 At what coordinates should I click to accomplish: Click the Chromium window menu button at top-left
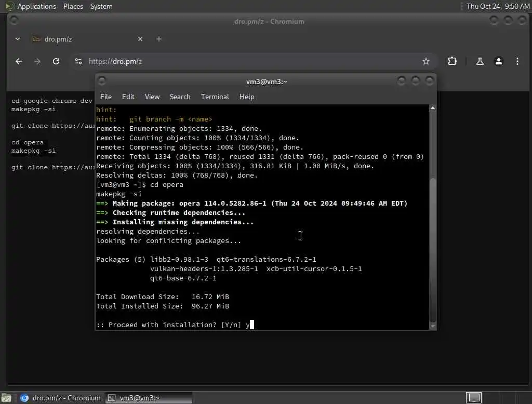[x=14, y=21]
